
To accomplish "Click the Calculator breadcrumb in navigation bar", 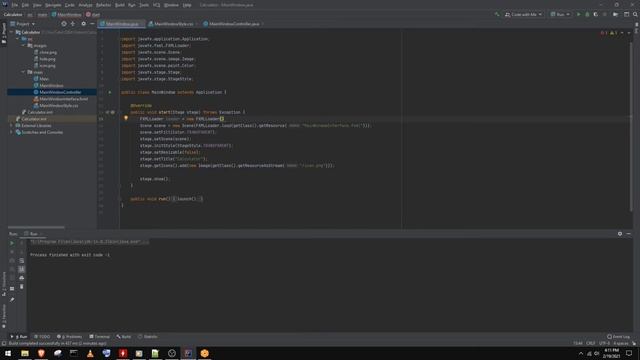I will point(13,14).
